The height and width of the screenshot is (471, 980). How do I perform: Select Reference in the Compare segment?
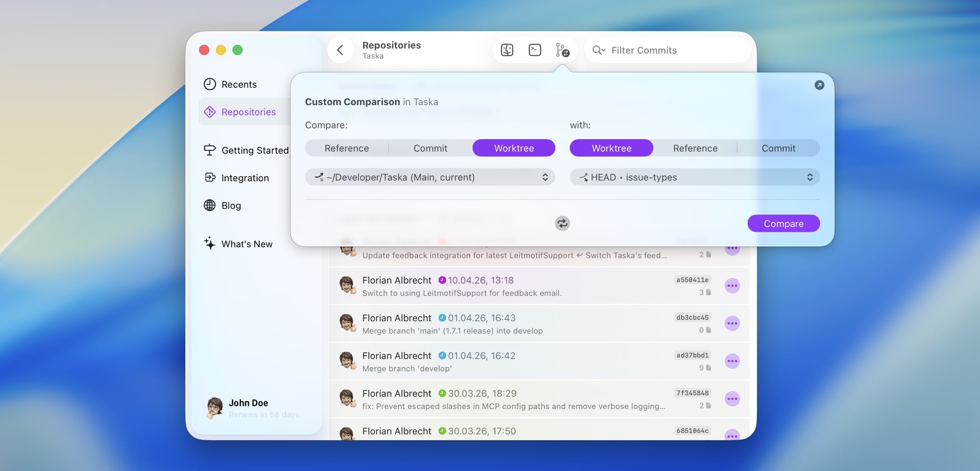pyautogui.click(x=346, y=148)
